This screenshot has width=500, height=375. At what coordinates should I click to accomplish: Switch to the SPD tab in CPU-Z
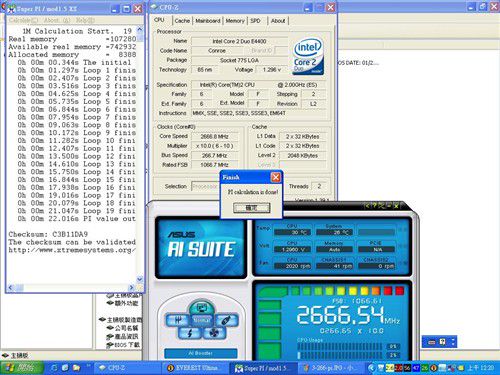[x=256, y=21]
